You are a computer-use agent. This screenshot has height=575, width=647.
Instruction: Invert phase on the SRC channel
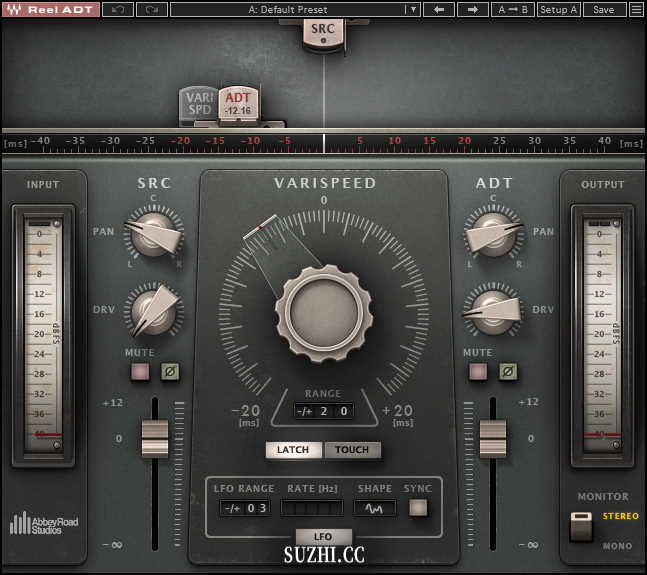pos(169,372)
